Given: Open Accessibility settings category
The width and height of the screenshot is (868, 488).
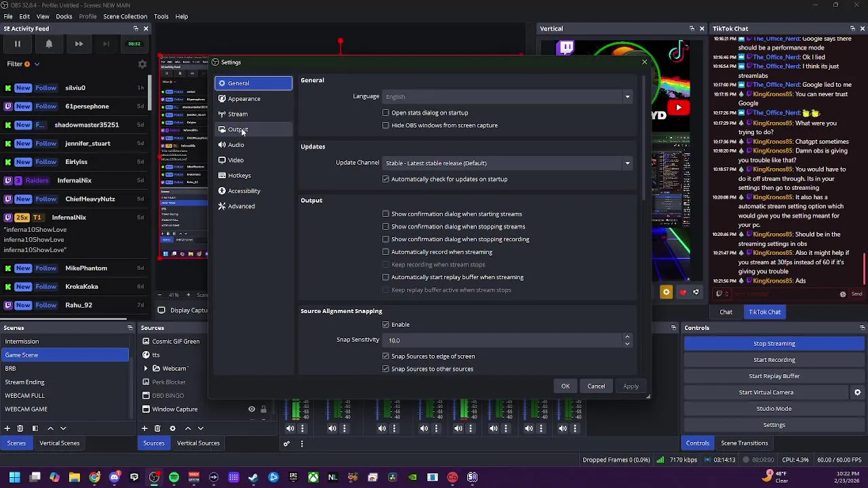Looking at the screenshot, I should 253,191.
